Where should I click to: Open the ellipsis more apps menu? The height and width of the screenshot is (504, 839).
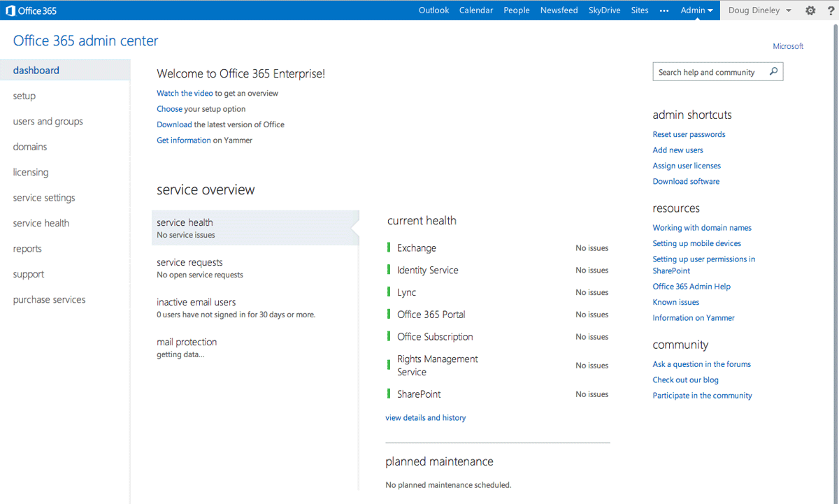pos(664,10)
